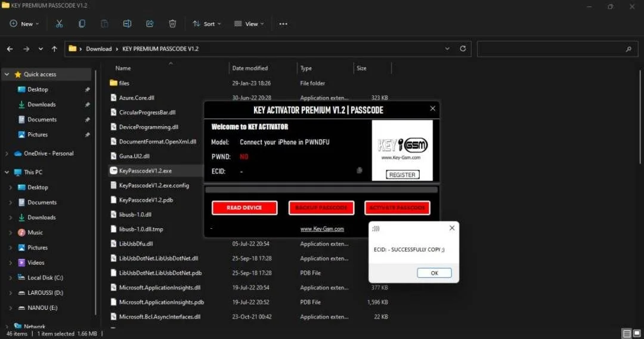This screenshot has width=644, height=339.
Task: Close the Key Activator Premium window
Action: (432, 109)
